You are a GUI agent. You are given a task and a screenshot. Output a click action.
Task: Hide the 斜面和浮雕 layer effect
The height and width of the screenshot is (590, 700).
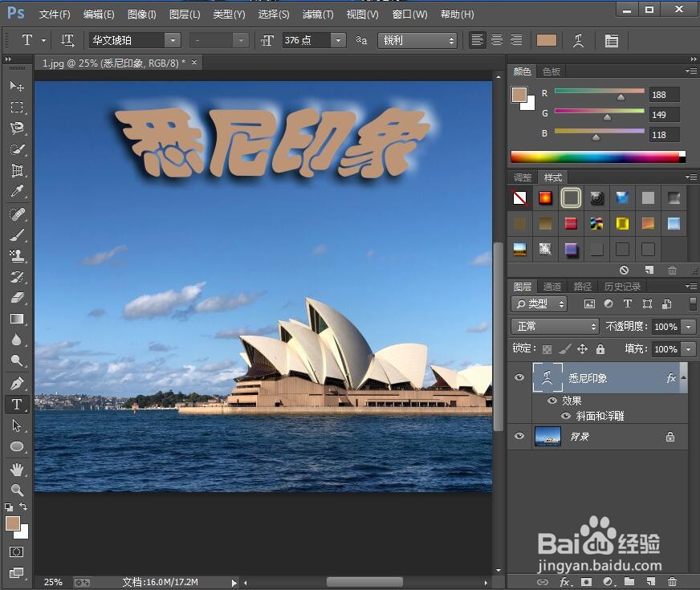point(567,416)
